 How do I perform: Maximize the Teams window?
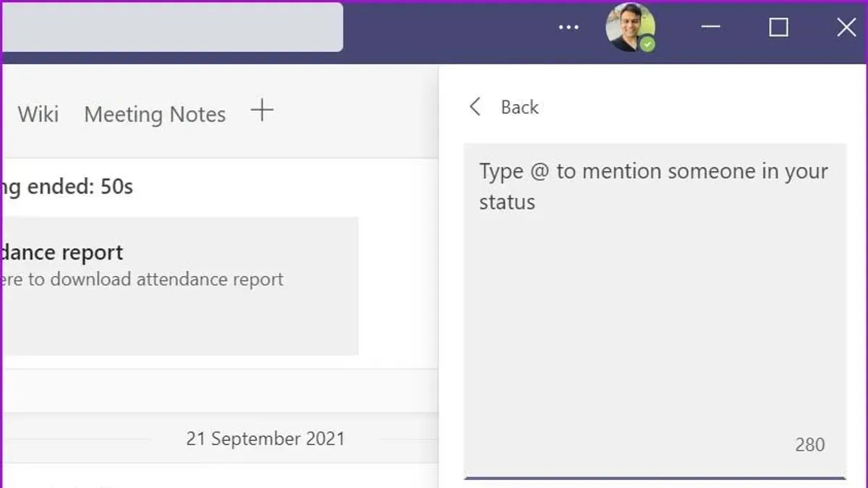[x=778, y=27]
